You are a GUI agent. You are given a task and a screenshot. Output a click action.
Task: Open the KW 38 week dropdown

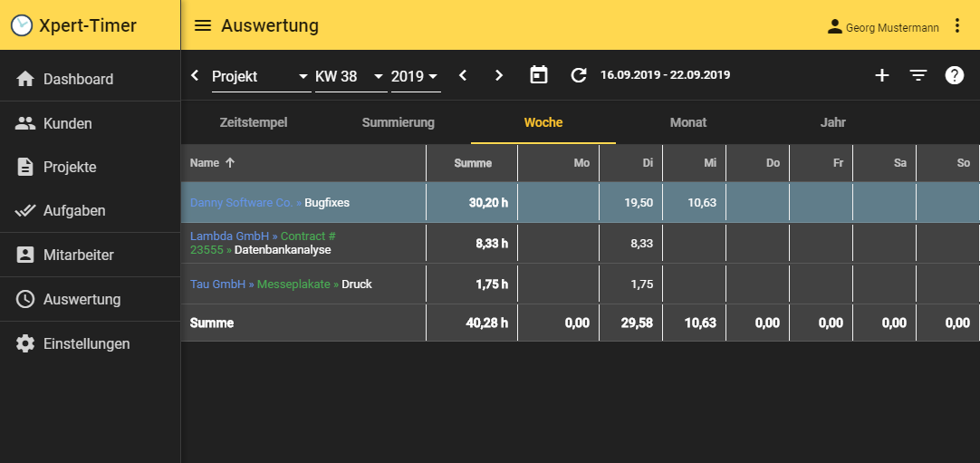(351, 77)
